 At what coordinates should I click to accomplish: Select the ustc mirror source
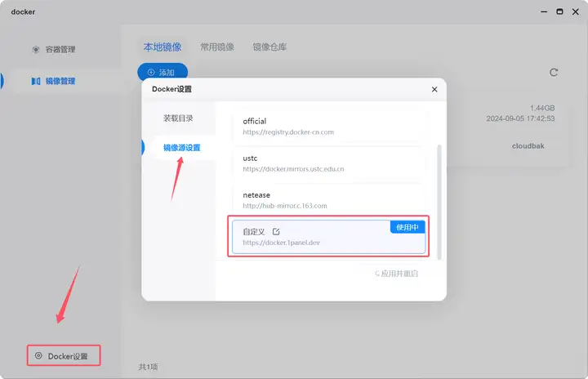[x=328, y=163]
